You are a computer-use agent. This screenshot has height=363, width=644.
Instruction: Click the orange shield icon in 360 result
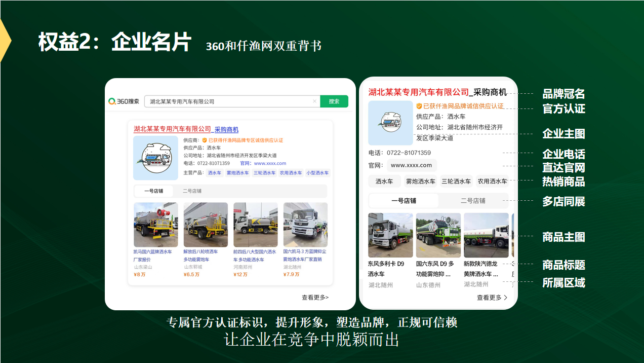pyautogui.click(x=205, y=140)
